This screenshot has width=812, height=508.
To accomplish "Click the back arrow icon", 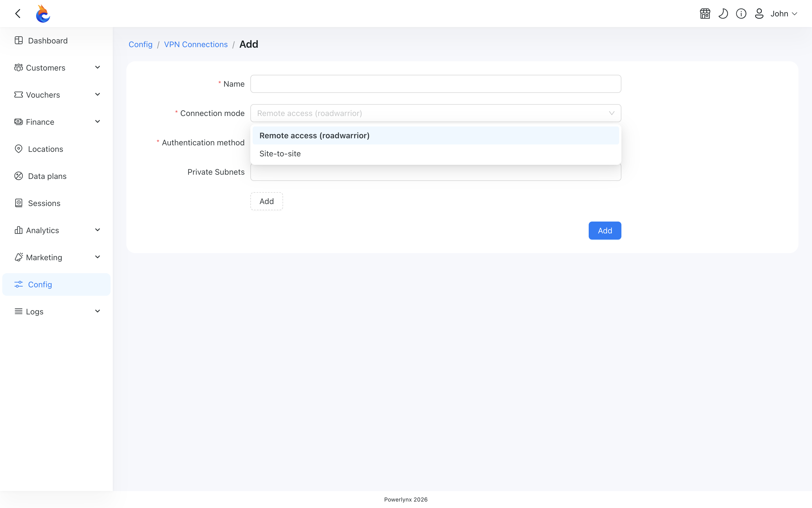I will [x=18, y=14].
